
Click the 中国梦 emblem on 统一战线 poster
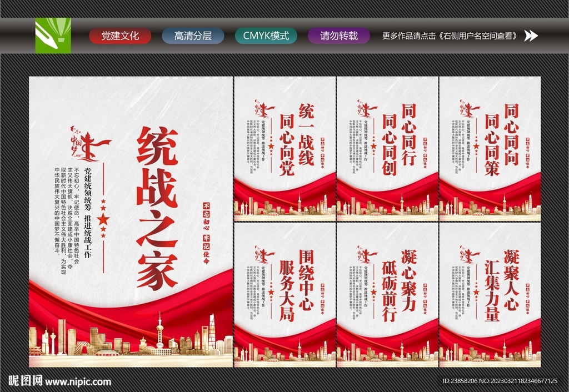265,108
